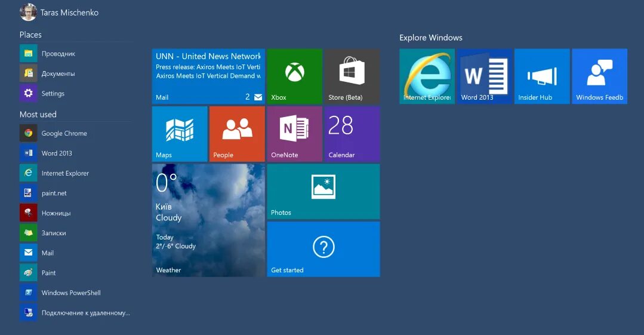
Task: Open the Taras Mischenko user account menu
Action: point(59,13)
